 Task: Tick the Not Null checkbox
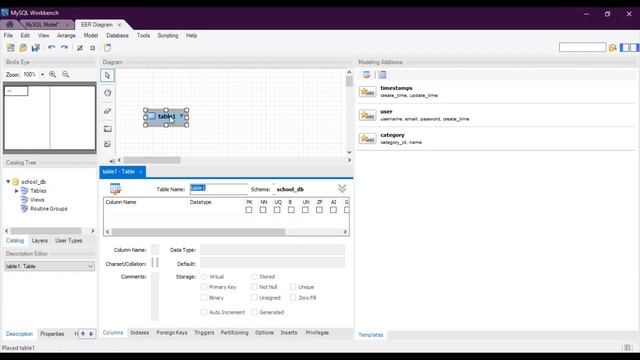pyautogui.click(x=254, y=287)
